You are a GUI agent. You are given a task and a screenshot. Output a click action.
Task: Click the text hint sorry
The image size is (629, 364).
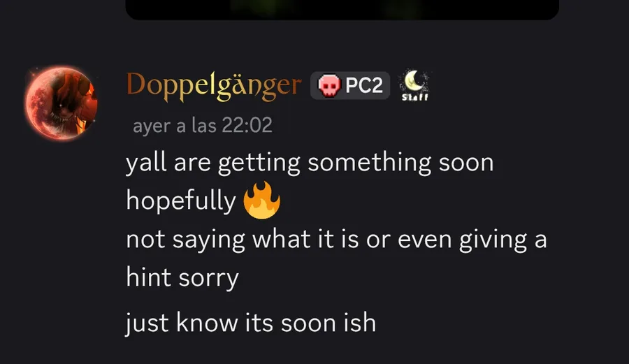[x=182, y=277]
